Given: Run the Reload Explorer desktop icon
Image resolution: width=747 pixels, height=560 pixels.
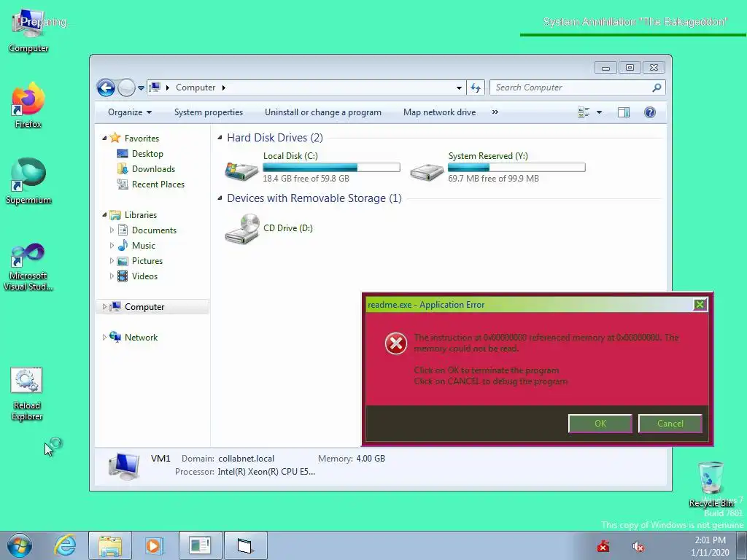Looking at the screenshot, I should click(27, 394).
